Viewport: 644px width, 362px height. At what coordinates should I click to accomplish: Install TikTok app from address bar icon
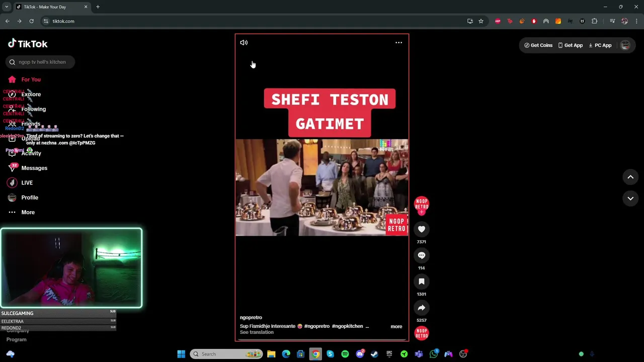[470, 21]
